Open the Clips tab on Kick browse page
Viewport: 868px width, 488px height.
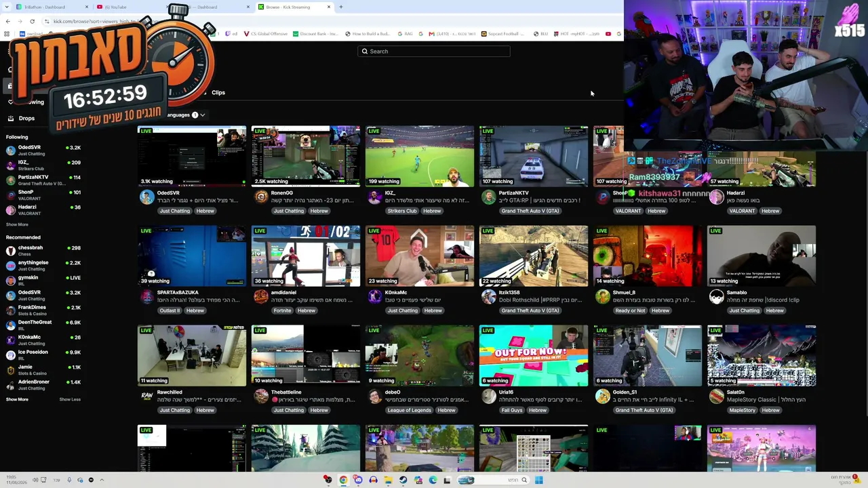[218, 93]
